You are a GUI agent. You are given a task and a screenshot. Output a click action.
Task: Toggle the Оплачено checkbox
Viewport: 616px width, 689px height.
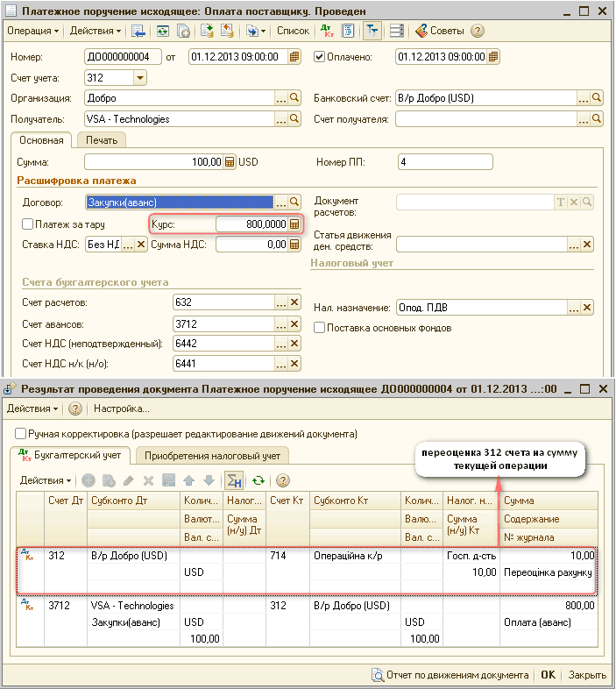tap(320, 57)
